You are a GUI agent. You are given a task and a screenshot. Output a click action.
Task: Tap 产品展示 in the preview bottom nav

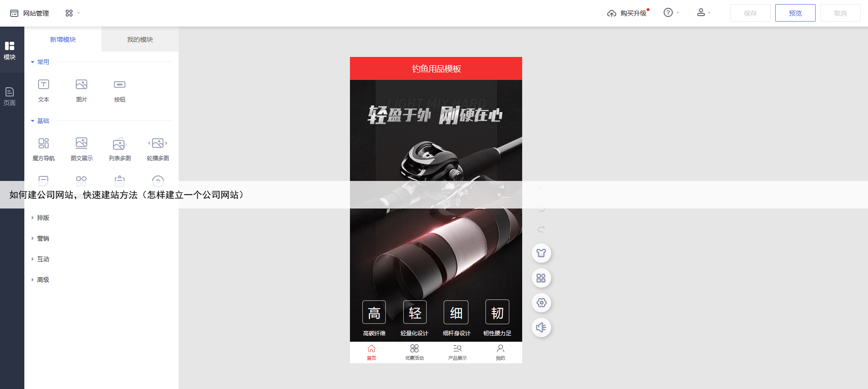tap(457, 352)
